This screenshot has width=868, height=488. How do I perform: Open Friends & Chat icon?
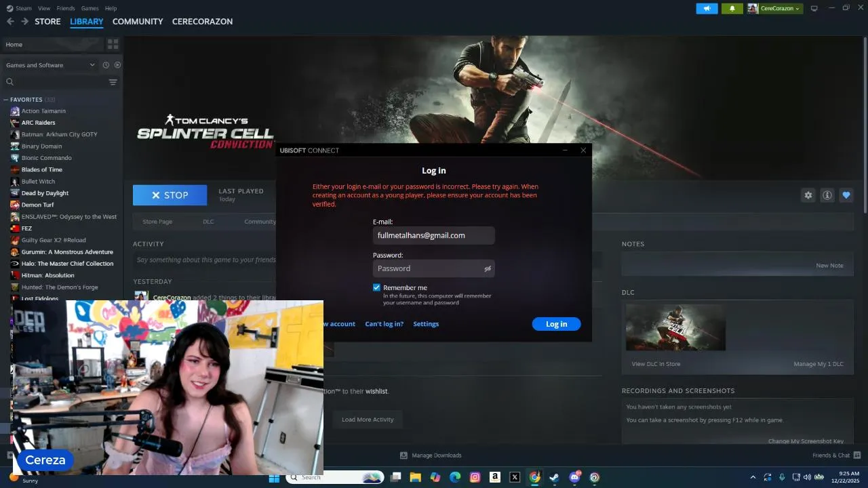(x=857, y=455)
